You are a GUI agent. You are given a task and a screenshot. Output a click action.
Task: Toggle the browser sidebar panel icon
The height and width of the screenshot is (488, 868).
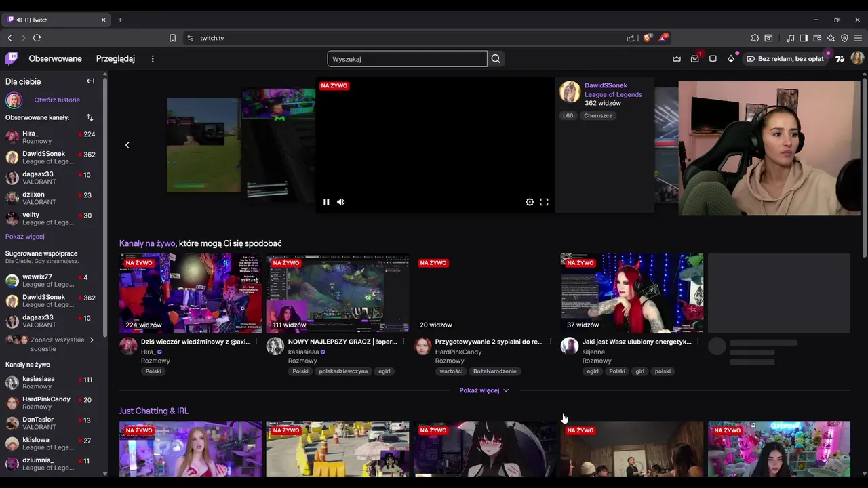click(x=804, y=38)
